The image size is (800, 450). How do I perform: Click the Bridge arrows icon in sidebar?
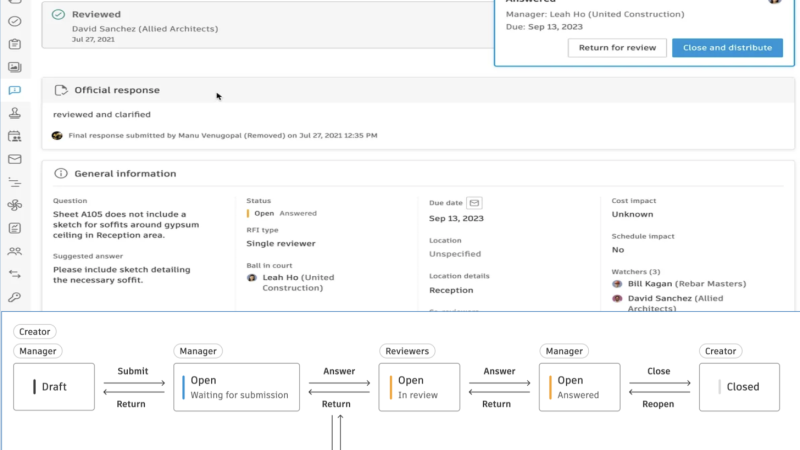pyautogui.click(x=14, y=274)
